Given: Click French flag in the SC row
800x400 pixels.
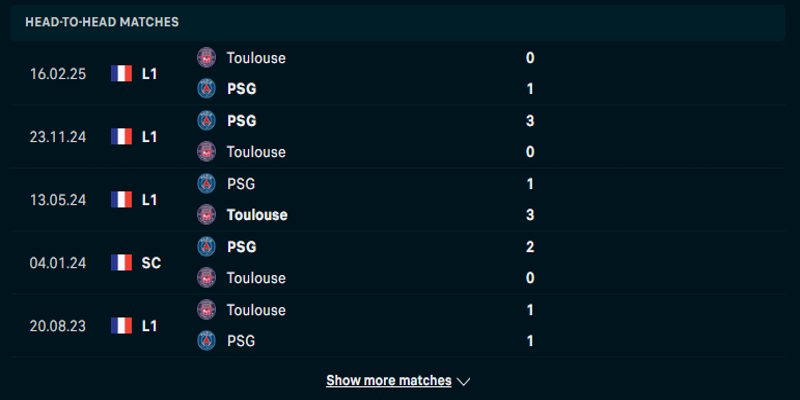Looking at the screenshot, I should 122,262.
